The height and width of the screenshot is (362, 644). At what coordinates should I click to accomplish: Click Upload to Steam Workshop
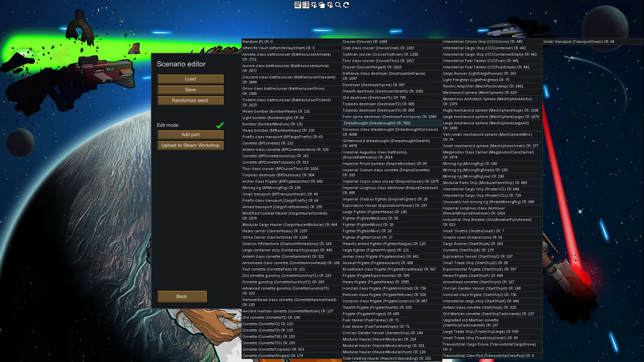(x=190, y=145)
